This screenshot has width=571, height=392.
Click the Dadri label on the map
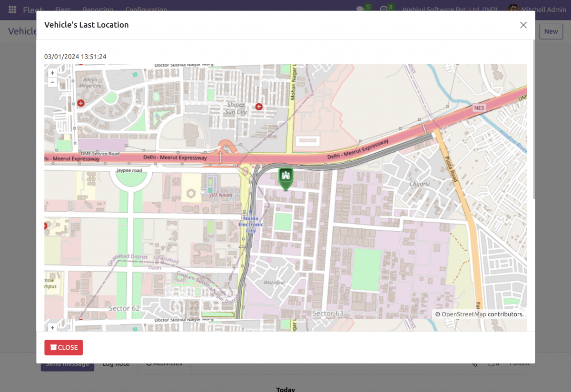(154, 268)
